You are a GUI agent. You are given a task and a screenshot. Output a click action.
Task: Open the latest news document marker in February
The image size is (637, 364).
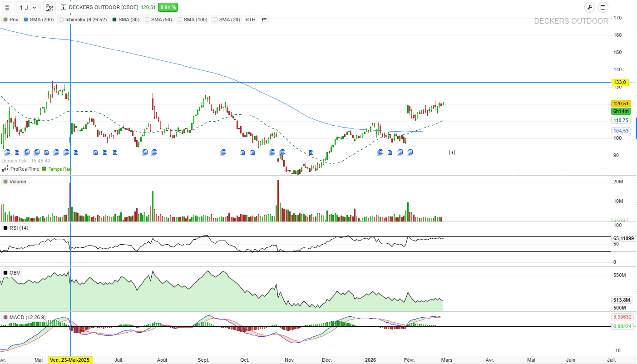(410, 152)
